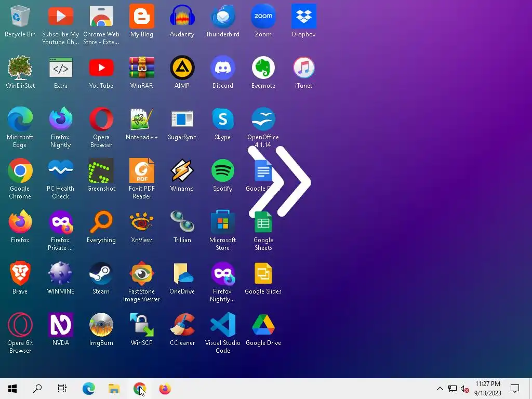
Task: Expand the hidden system tray icons
Action: click(x=440, y=389)
